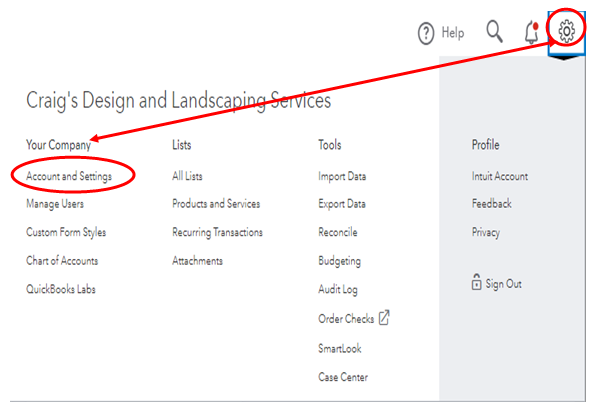Select Export Data tool
The image size is (593, 402).
tap(342, 204)
